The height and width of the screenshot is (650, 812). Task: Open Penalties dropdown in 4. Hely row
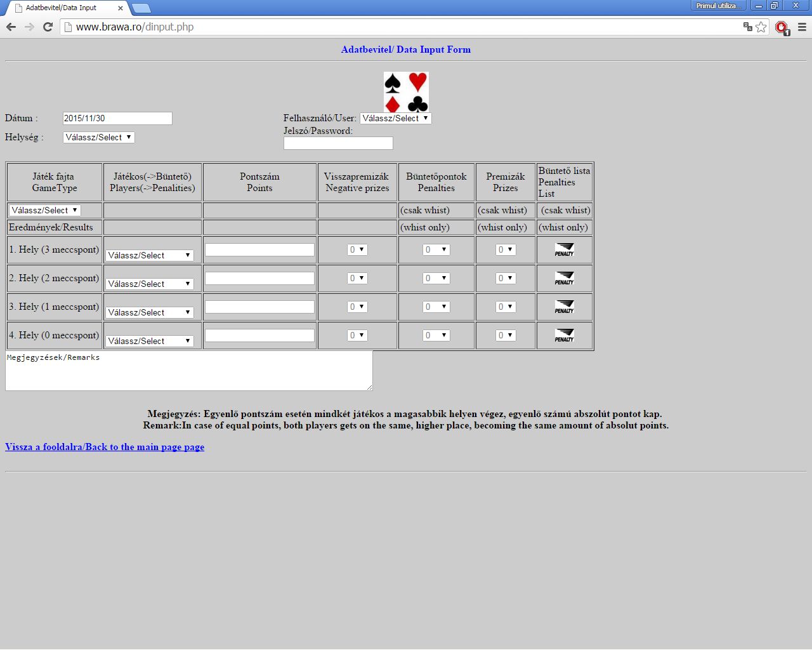click(x=436, y=335)
